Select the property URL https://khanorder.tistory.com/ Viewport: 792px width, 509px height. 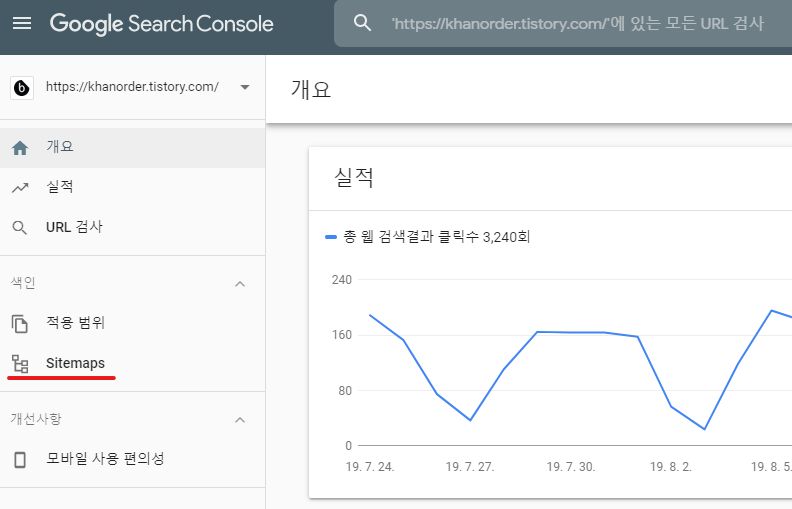132,87
